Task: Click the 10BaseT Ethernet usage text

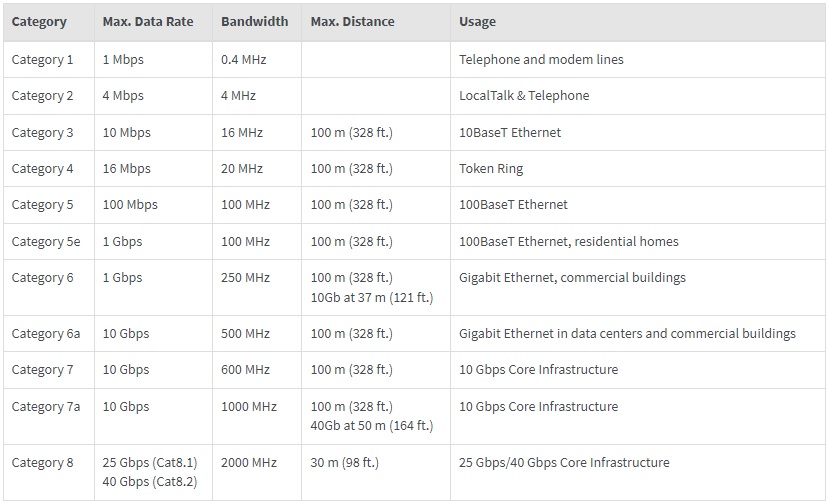Action: [x=510, y=133]
